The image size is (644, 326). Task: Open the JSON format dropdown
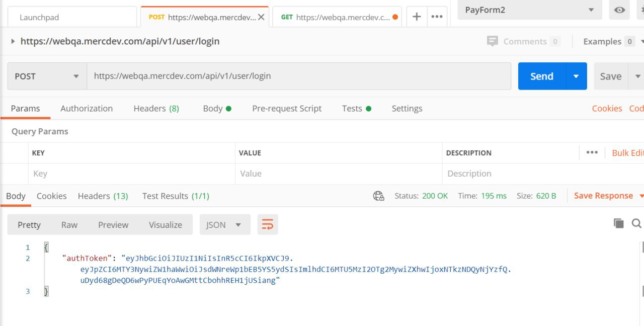coord(225,225)
